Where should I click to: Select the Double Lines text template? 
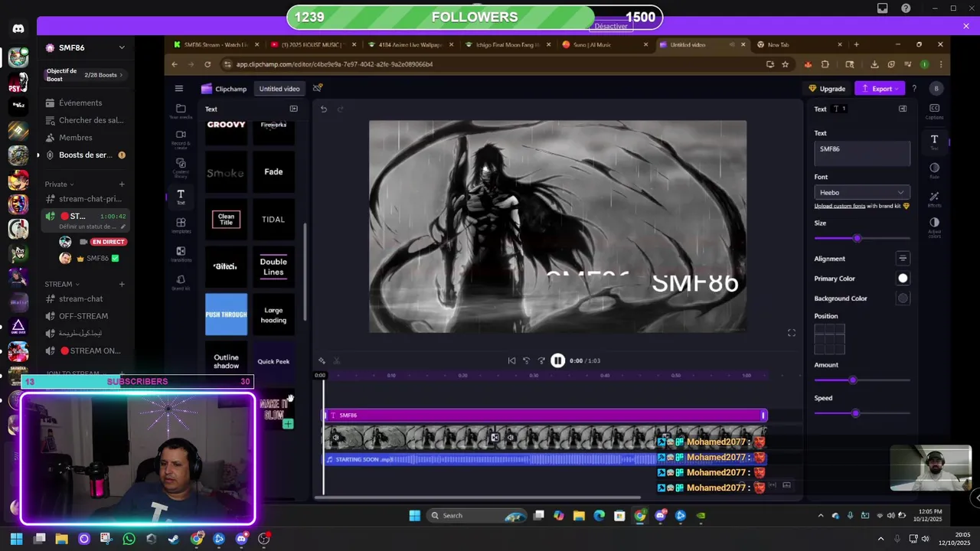point(273,267)
